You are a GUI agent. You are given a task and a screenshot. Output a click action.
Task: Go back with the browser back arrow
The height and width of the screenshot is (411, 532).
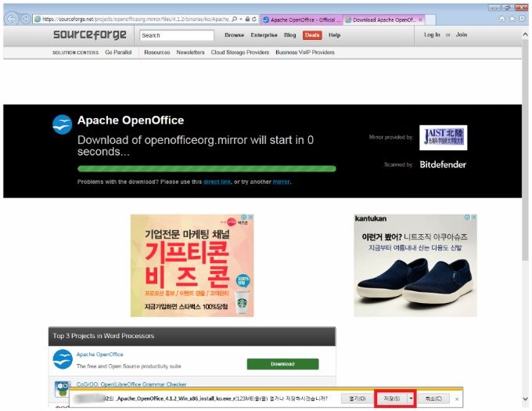pyautogui.click(x=11, y=19)
